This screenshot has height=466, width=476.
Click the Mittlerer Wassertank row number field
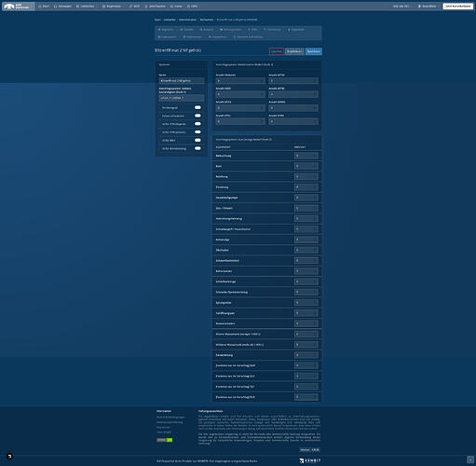click(x=306, y=345)
